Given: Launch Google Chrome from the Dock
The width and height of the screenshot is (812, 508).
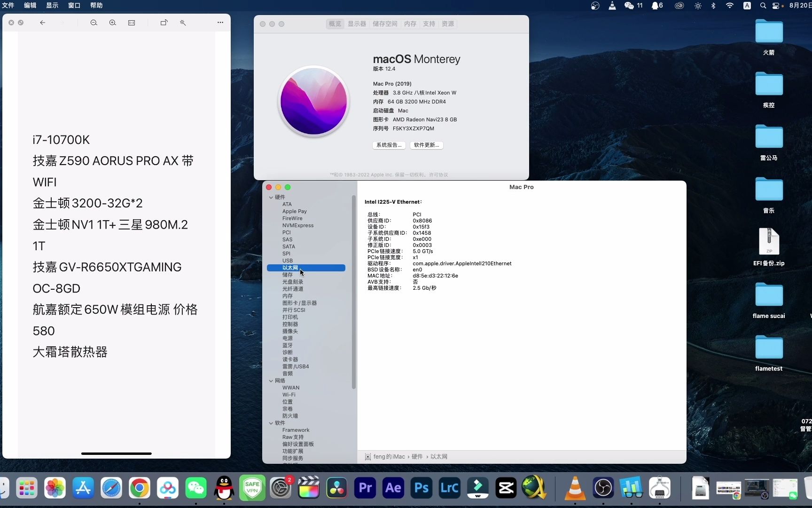Looking at the screenshot, I should click(140, 488).
